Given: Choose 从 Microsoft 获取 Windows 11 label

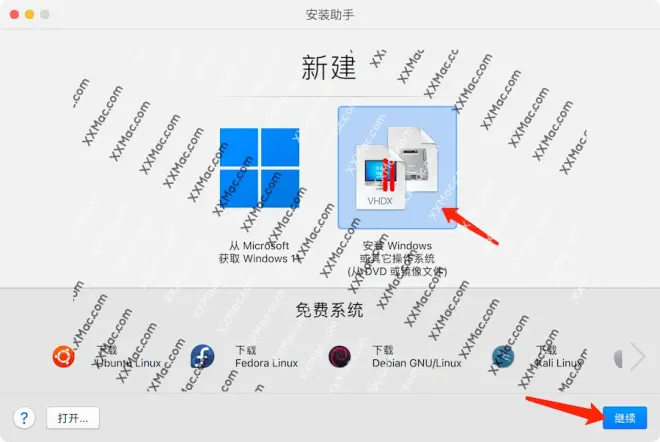Looking at the screenshot, I should coord(259,252).
